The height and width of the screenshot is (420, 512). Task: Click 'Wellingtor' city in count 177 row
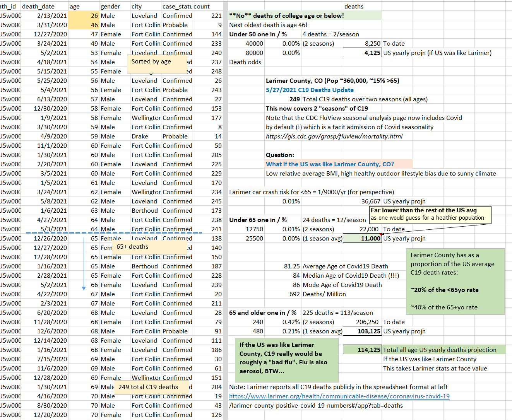pos(146,118)
